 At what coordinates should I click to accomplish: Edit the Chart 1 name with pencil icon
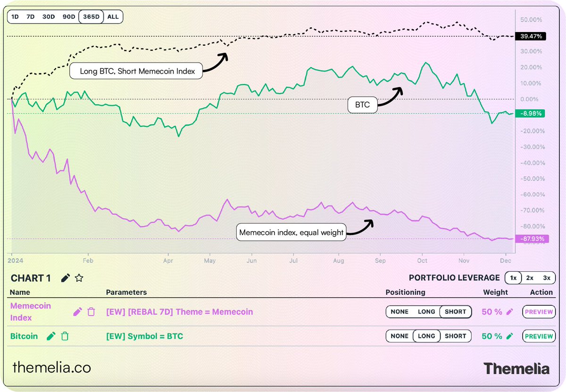click(x=66, y=278)
